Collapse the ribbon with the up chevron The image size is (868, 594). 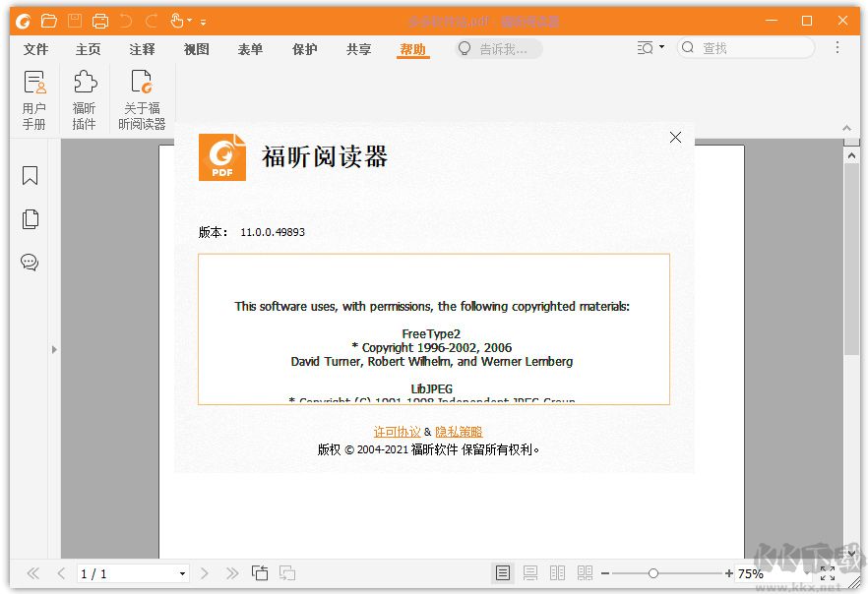(x=847, y=128)
